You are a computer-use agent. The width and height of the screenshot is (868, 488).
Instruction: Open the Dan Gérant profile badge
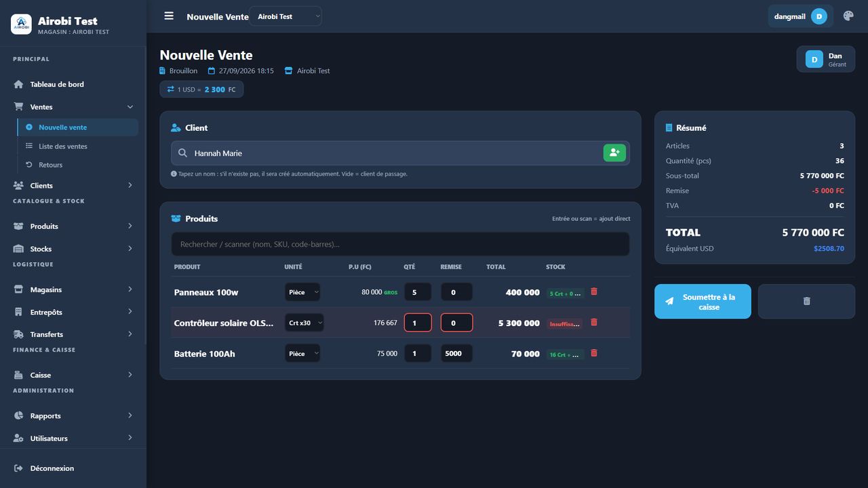pos(825,59)
